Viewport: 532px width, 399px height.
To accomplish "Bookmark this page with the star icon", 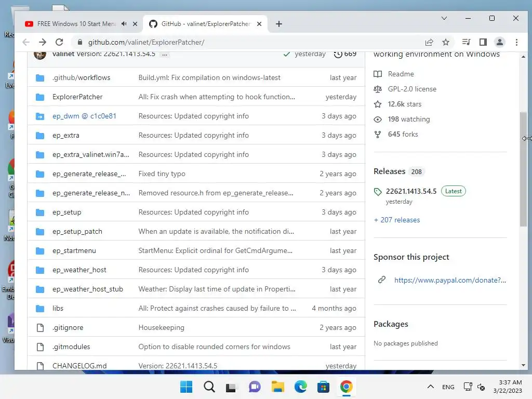I will point(445,42).
